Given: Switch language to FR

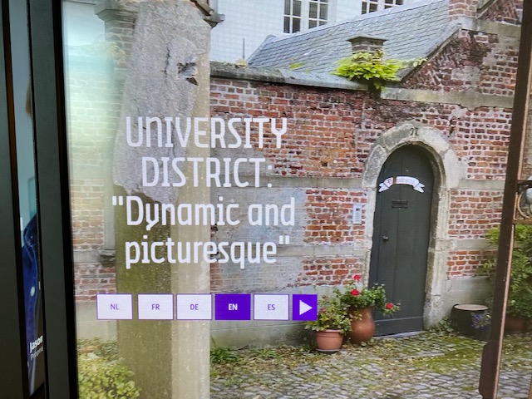Looking at the screenshot, I should pos(155,307).
